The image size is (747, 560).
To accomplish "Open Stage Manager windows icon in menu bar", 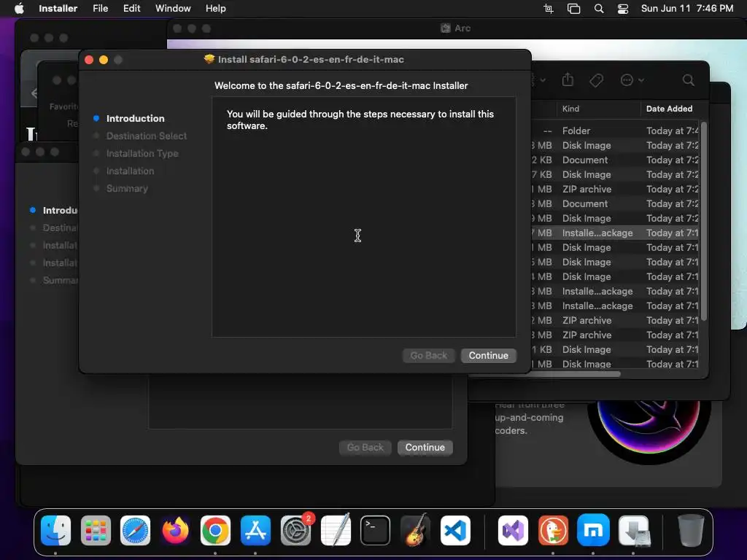I will click(x=573, y=9).
